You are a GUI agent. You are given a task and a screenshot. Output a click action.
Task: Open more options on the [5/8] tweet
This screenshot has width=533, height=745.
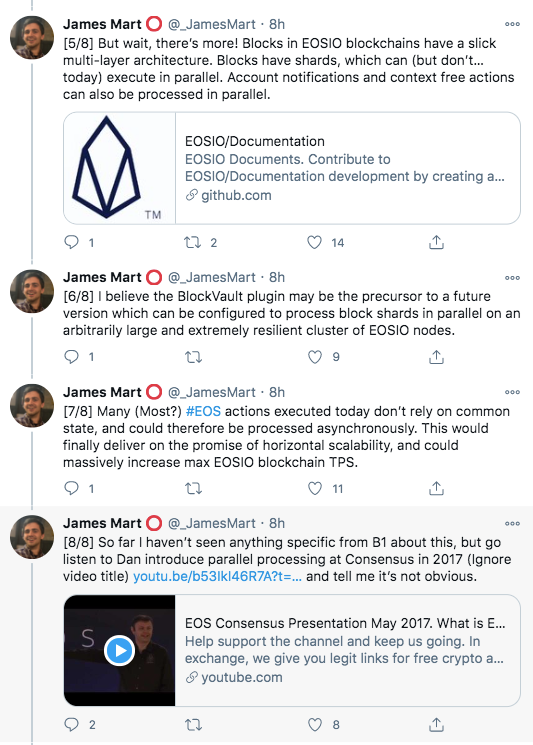tap(512, 24)
